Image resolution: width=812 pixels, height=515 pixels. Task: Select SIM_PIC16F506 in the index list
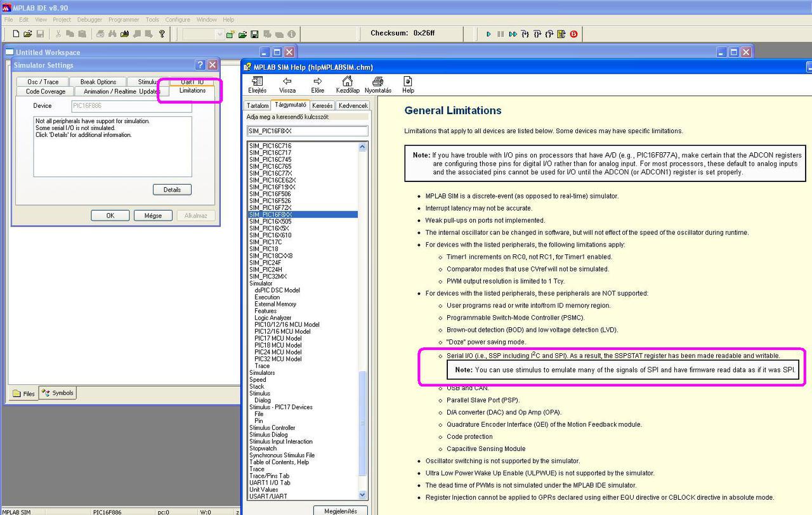tap(270, 194)
